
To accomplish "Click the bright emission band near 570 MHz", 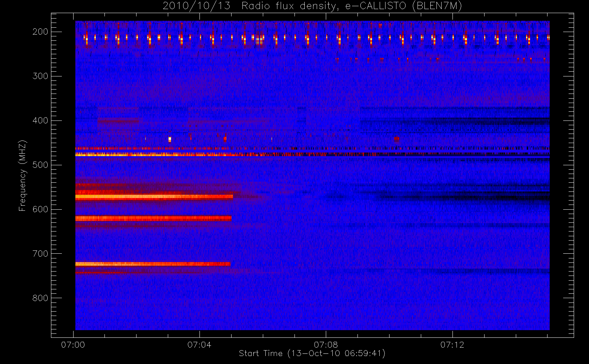I will click(154, 197).
